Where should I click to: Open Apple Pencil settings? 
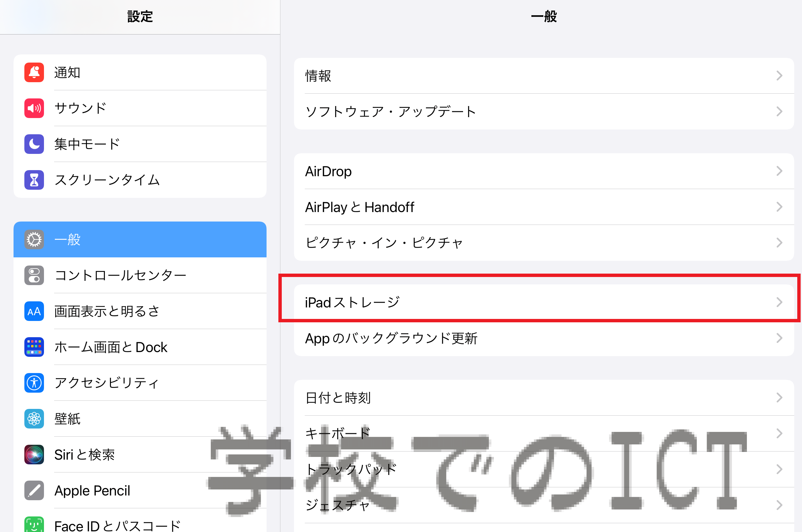pyautogui.click(x=140, y=491)
